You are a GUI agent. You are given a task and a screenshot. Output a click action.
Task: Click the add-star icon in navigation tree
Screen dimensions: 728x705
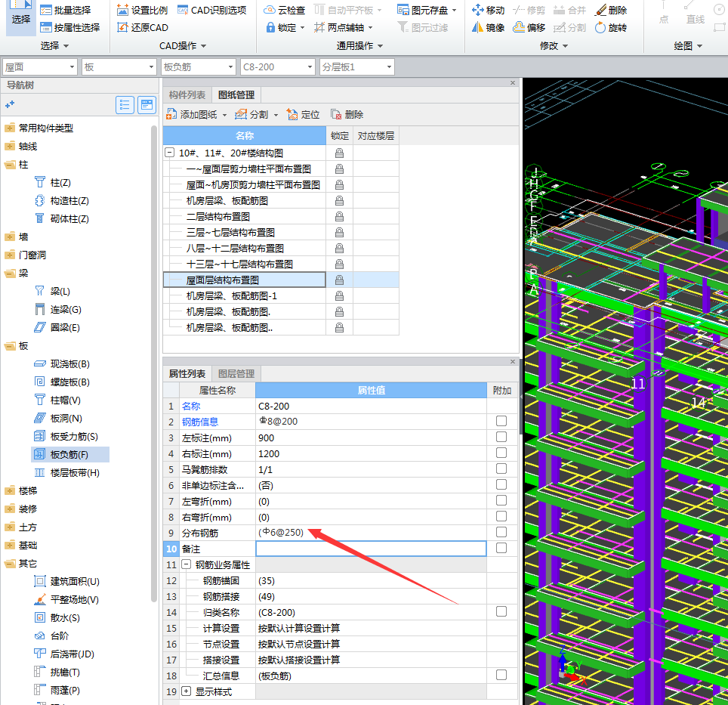(10, 105)
